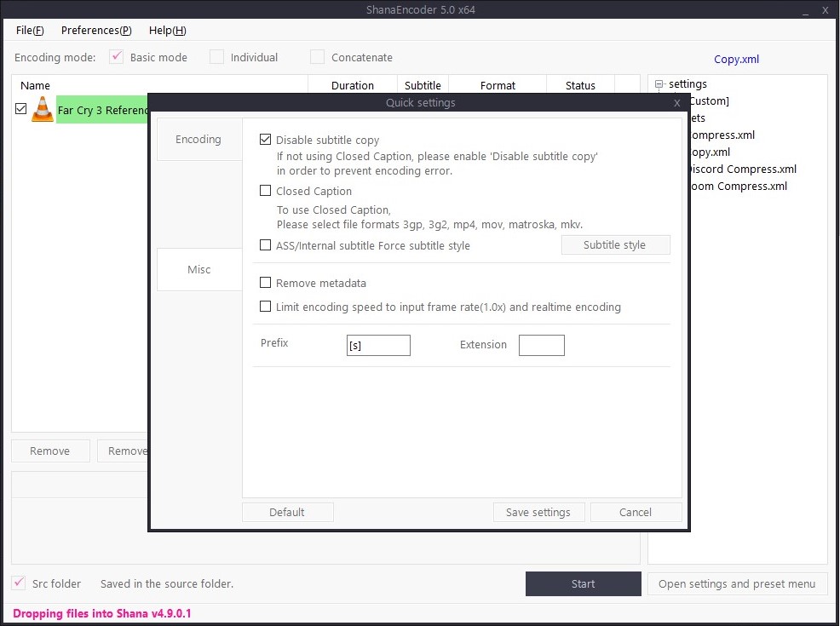Toggle Basic mode encoding checkbox
The height and width of the screenshot is (626, 840).
116,57
